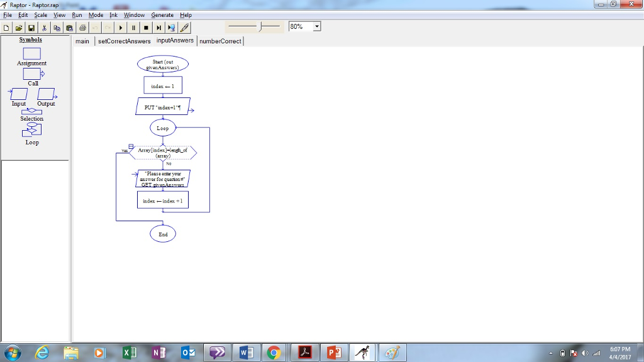Select the Input symbol
The width and height of the screenshot is (644, 362).
point(18,94)
